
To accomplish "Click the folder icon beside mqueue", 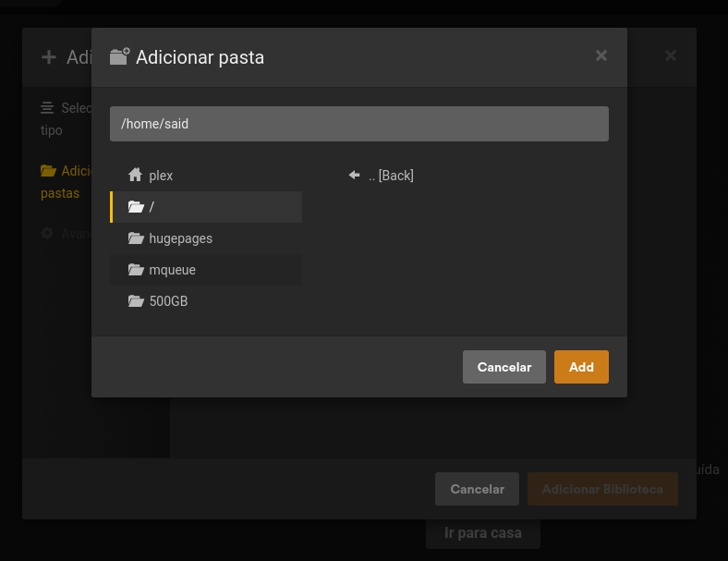I will tap(136, 269).
